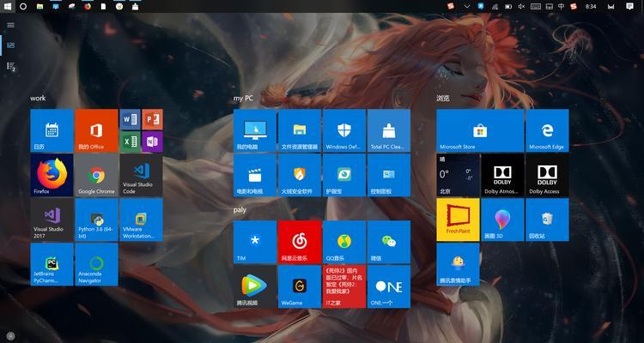Image resolution: width=644 pixels, height=343 pixels.
Task: Click the 'work' group title
Action: pyautogui.click(x=38, y=98)
